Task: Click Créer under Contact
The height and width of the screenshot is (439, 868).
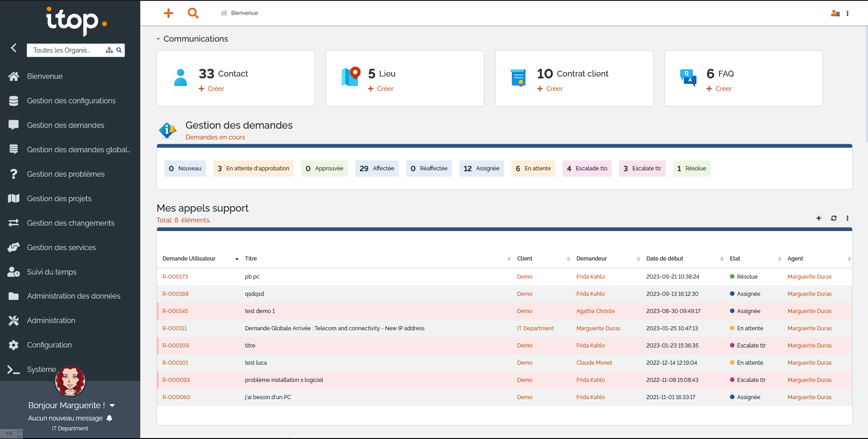Action: point(211,89)
